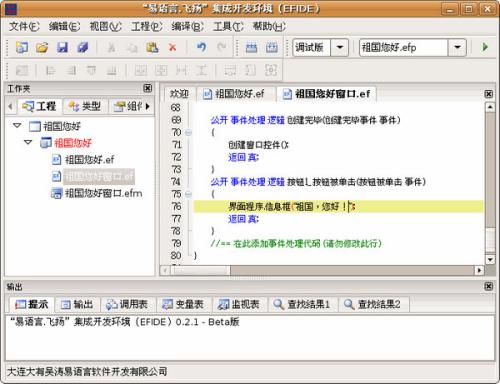Image resolution: width=500 pixels, height=384 pixels.
Task: Switch to the 输出 output tab
Action: (x=77, y=304)
